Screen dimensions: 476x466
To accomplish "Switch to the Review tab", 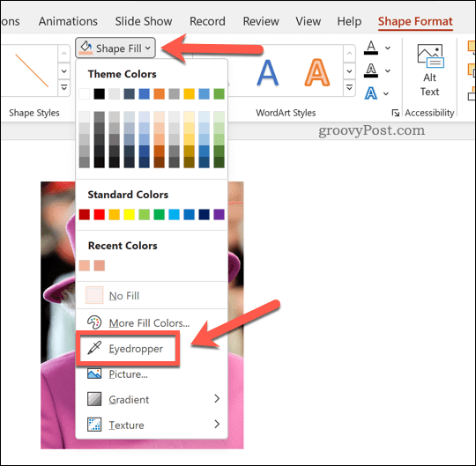I will [261, 21].
